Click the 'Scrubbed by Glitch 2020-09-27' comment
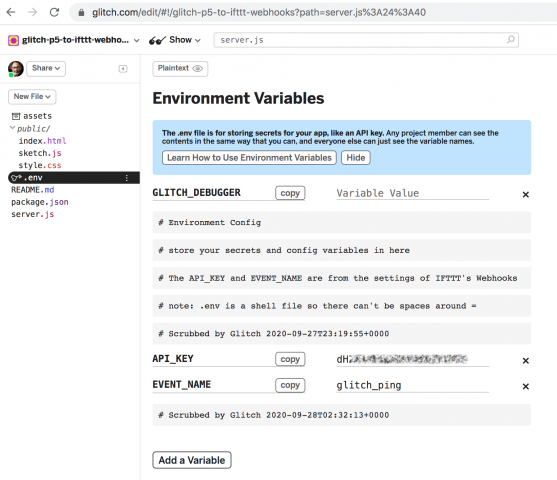This screenshot has height=480, width=557. [342, 333]
